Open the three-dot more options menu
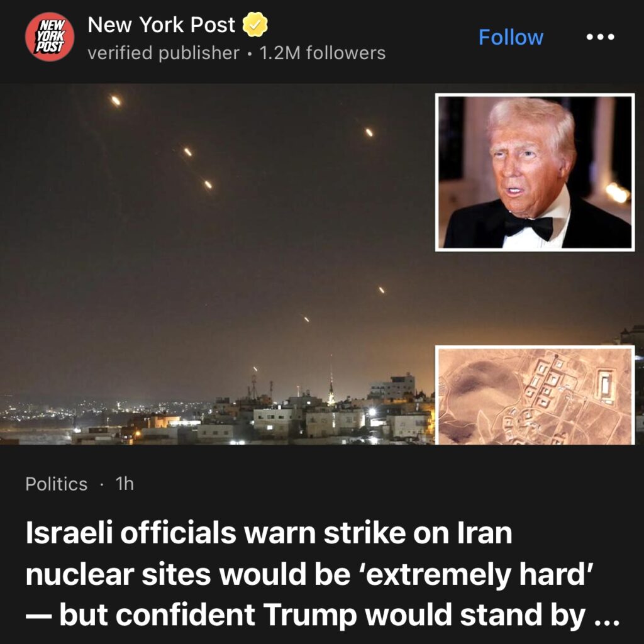Viewport: 644px width, 644px height. coord(600,37)
